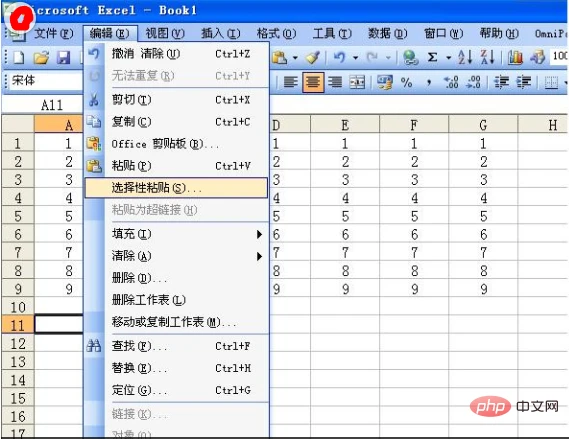
Task: Click the Drawing toolbar icon
Action: click(x=538, y=57)
